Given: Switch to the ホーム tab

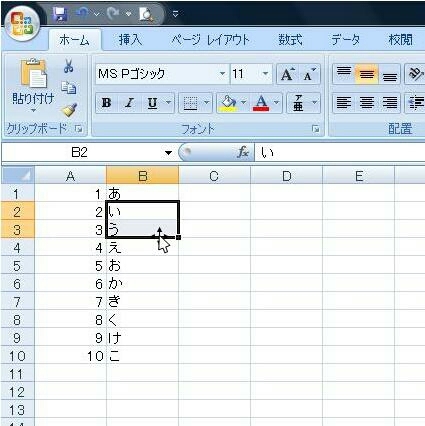Looking at the screenshot, I should 75,40.
